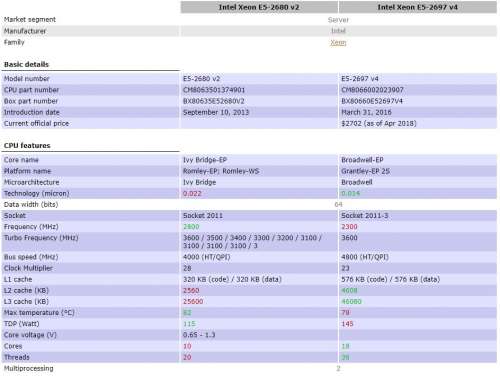Click the Socket 2011-3 cell
The width and height of the screenshot is (500, 376).
[x=418, y=216]
